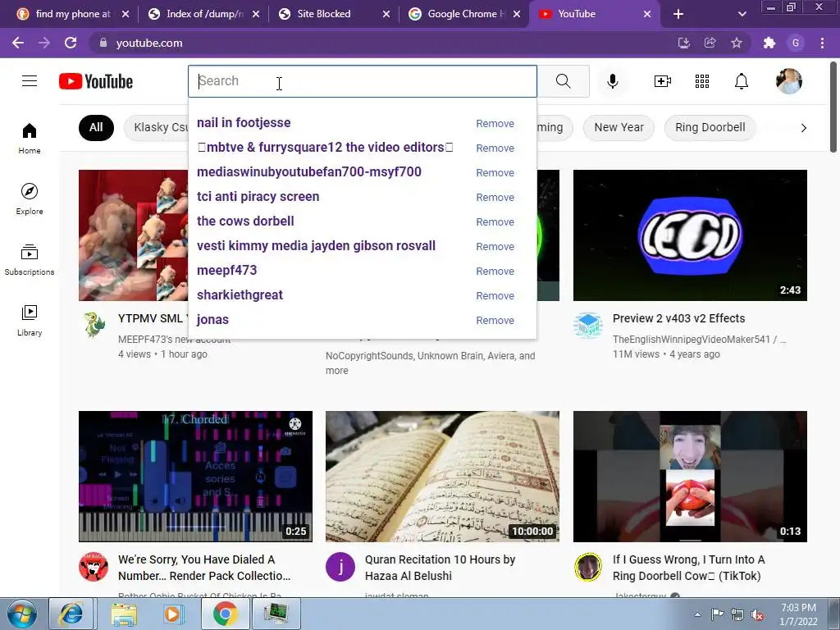Click the muted volume tray icon
This screenshot has width=840, height=630.
tap(757, 614)
